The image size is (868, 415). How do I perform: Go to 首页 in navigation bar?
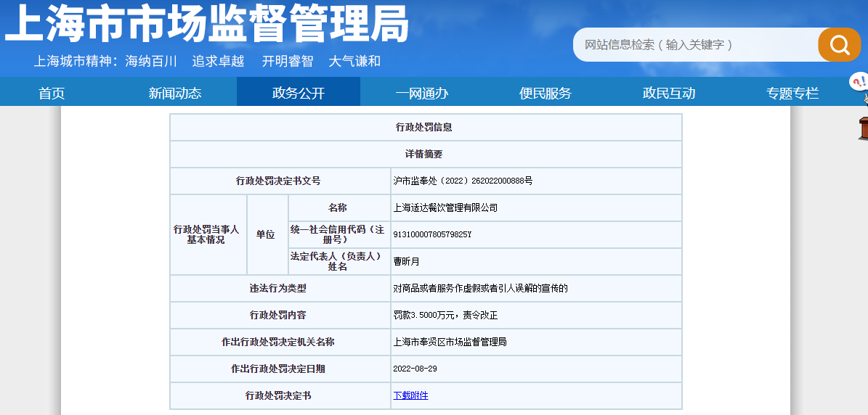52,93
